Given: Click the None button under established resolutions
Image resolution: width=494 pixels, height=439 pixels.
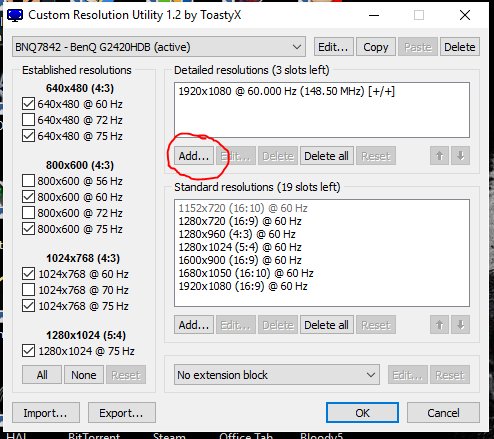Looking at the screenshot, I should tap(84, 375).
